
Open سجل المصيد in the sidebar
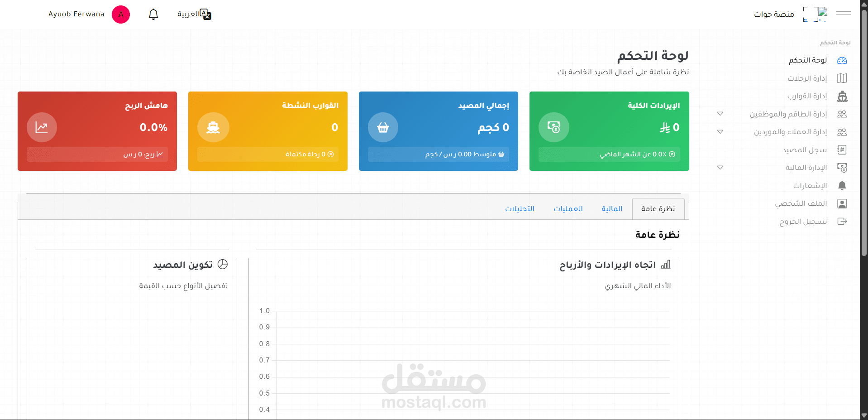[x=805, y=150]
